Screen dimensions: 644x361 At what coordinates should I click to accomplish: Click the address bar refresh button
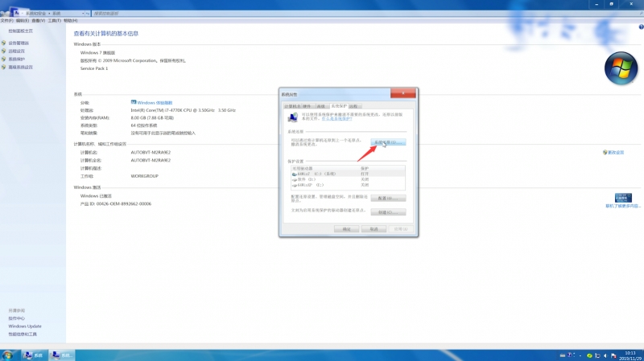pos(88,14)
